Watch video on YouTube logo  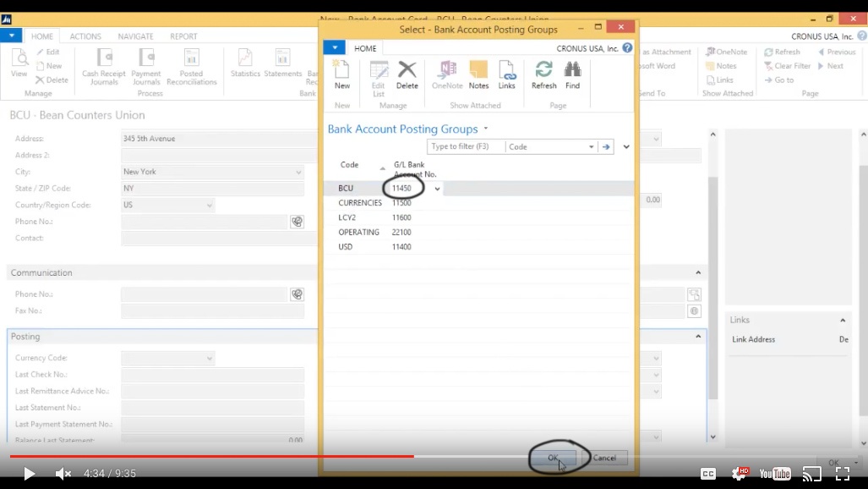point(775,474)
